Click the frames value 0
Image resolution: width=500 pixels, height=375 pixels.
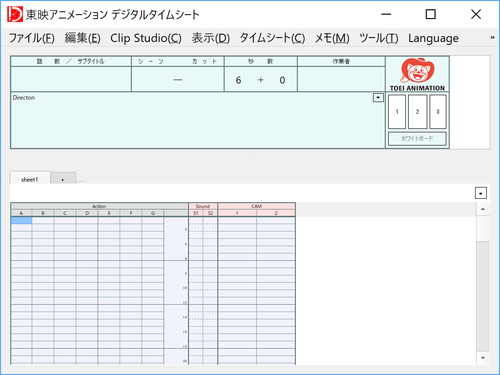pos(282,80)
